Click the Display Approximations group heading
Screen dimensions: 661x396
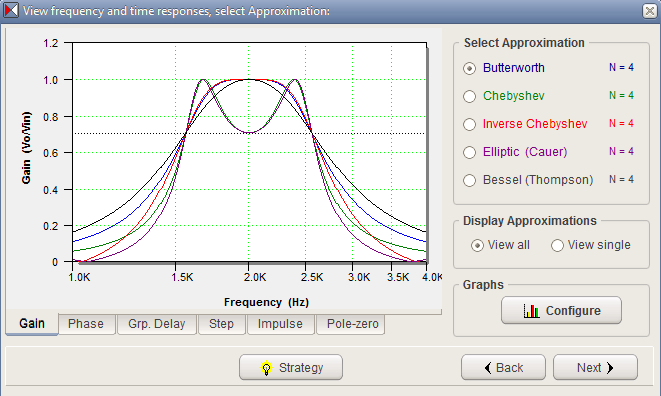point(529,221)
